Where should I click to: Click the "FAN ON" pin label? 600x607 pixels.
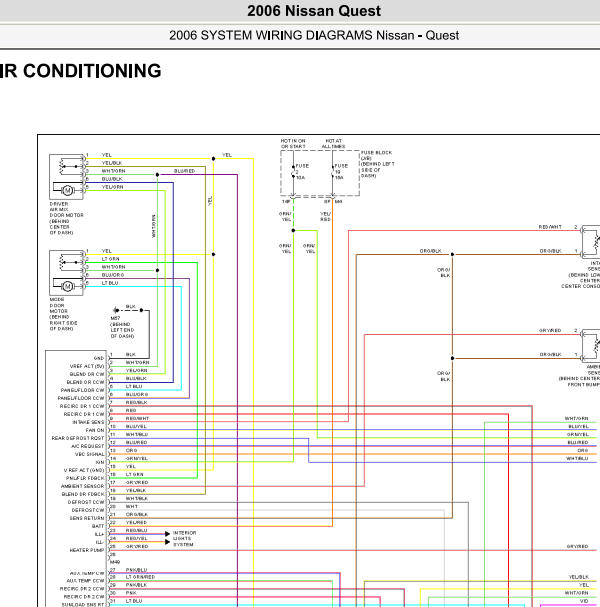[x=95, y=430]
